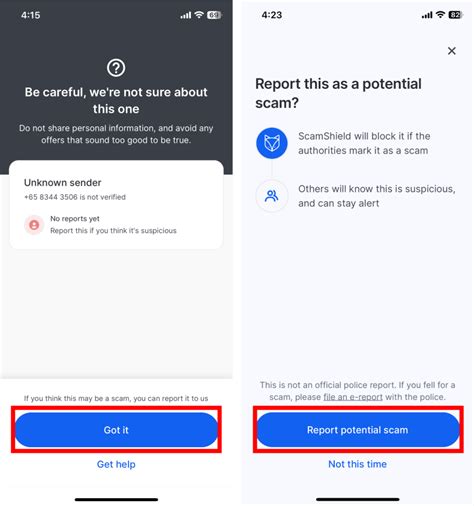Open the Get help link

pos(116,464)
